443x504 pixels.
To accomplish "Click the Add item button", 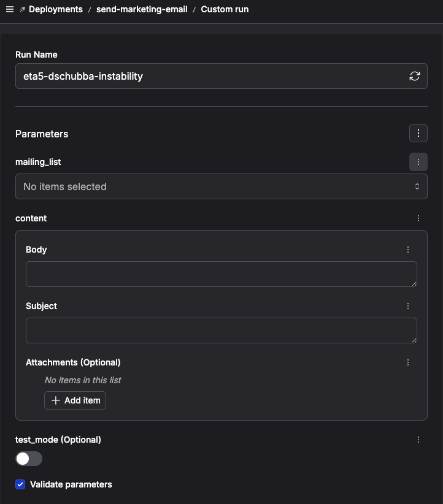I will click(x=75, y=400).
